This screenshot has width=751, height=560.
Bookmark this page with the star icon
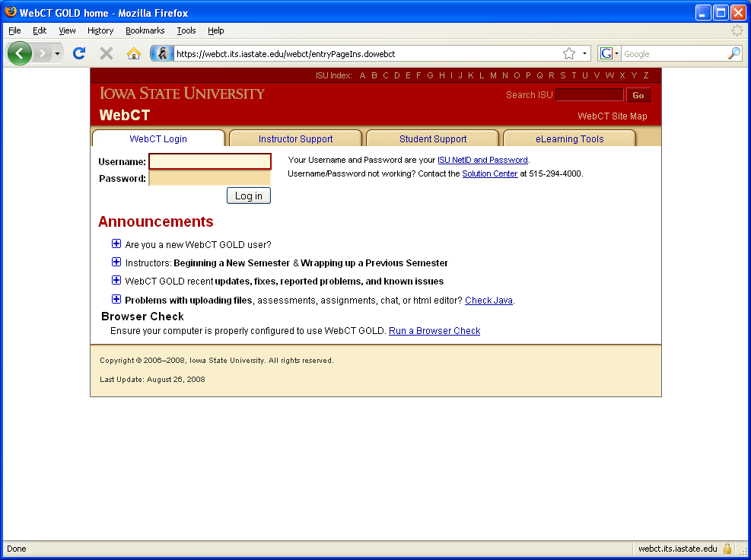(x=568, y=53)
